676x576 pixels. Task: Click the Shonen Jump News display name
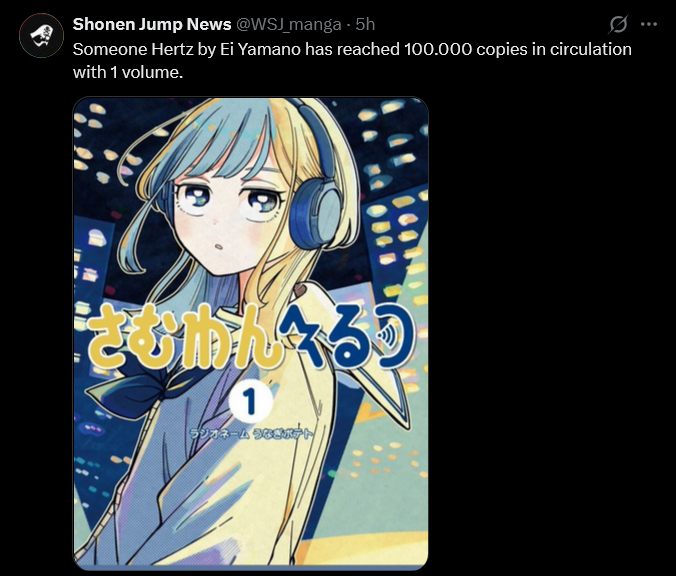(x=152, y=25)
